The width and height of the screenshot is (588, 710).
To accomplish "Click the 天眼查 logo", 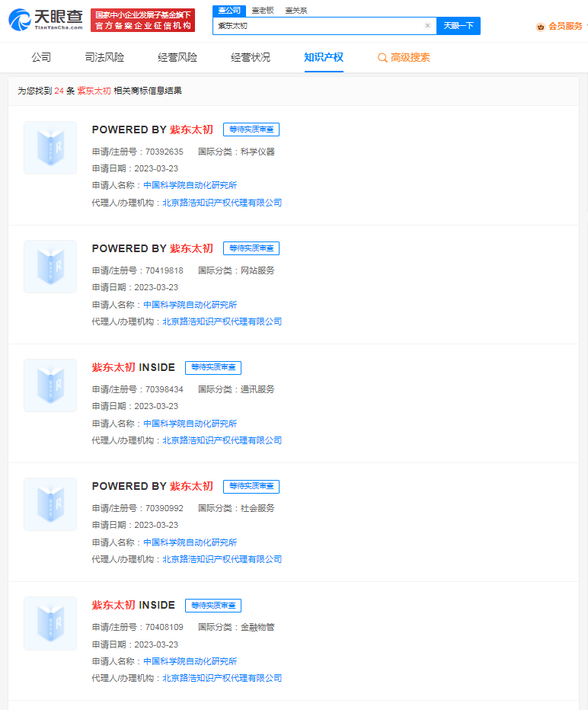I will 44,21.
